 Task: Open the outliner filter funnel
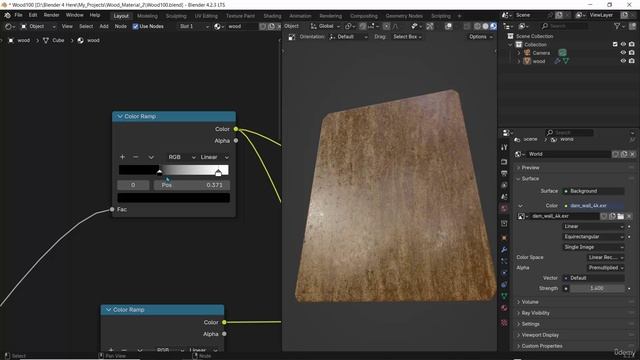coord(617,26)
